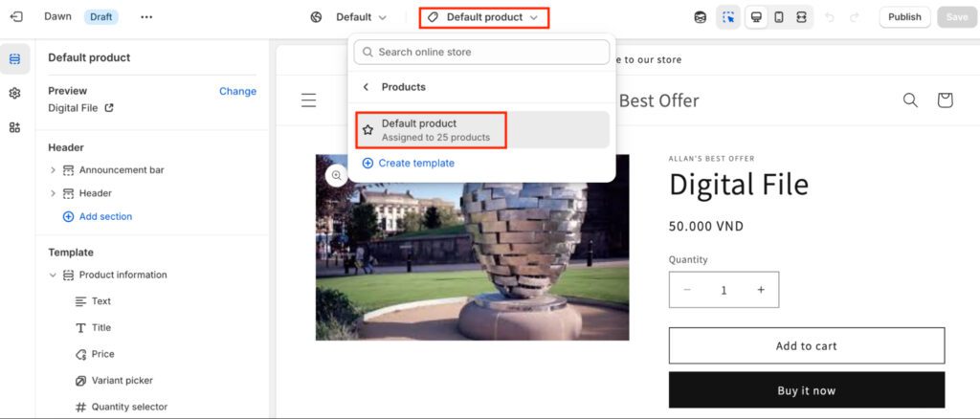Click the exit editor back arrow icon

(16, 17)
